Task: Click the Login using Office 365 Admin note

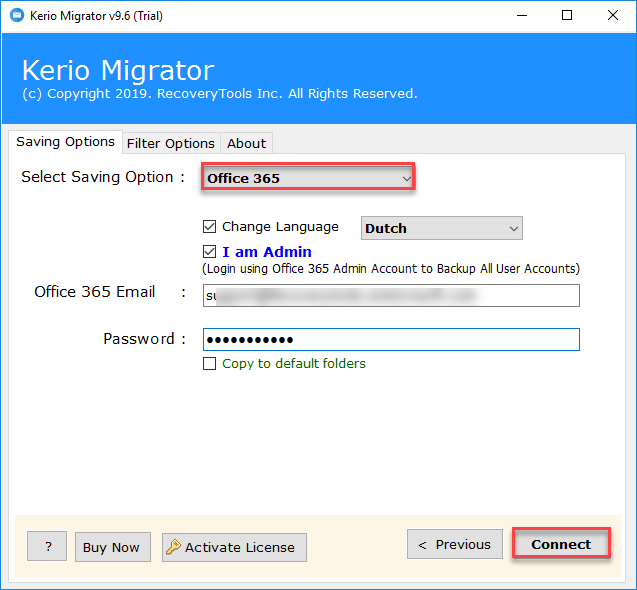Action: pyautogui.click(x=391, y=269)
